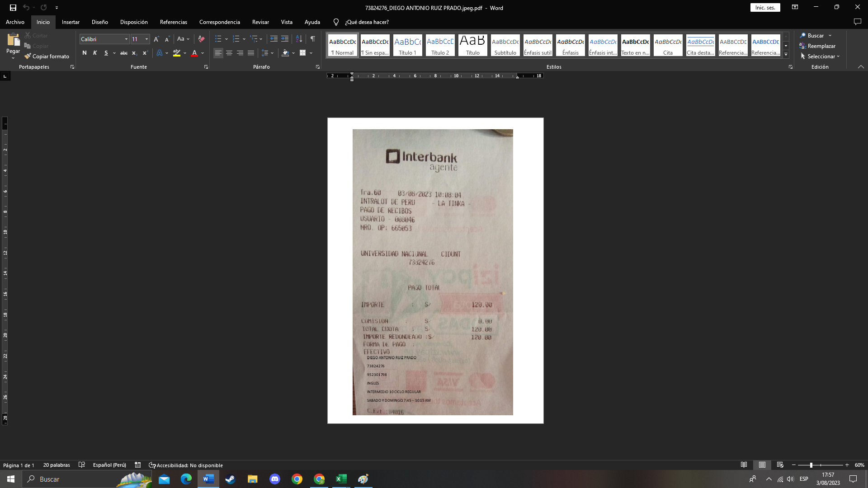Apply the Título 1 style from gallery
The height and width of the screenshot is (488, 868).
(408, 46)
